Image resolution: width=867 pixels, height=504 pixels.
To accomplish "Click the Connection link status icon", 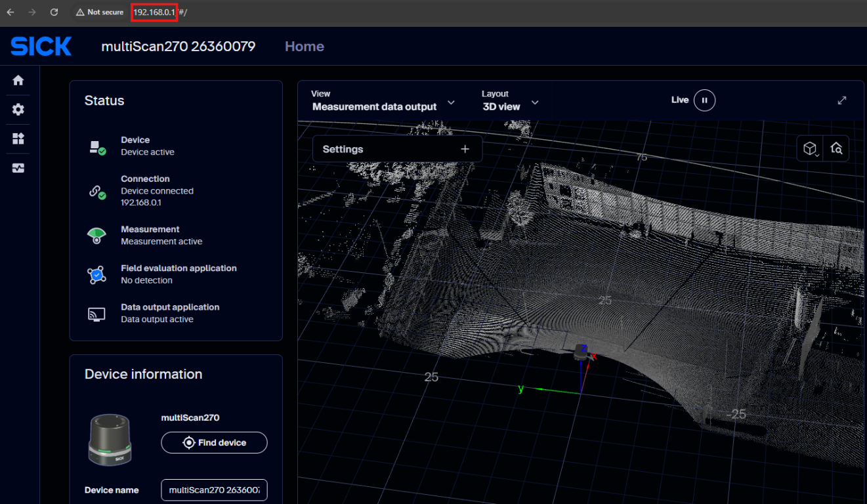I will tap(97, 192).
